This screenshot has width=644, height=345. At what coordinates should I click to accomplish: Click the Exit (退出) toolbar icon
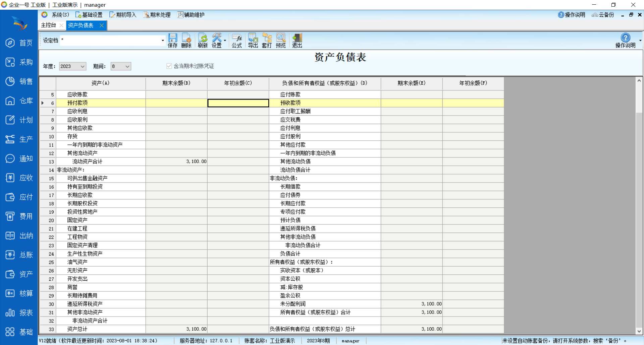click(x=297, y=40)
